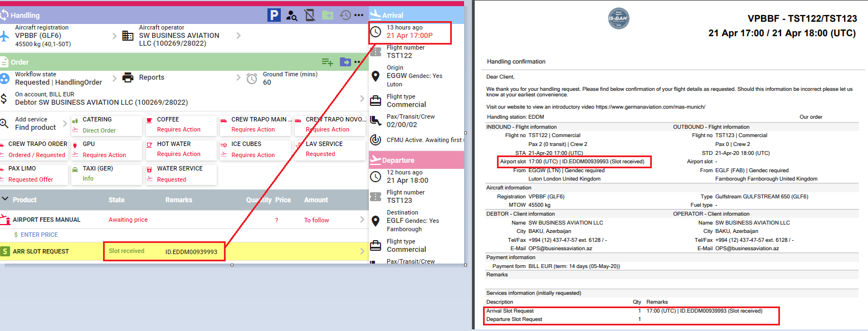Click the add-list icon in Order header

(x=327, y=62)
